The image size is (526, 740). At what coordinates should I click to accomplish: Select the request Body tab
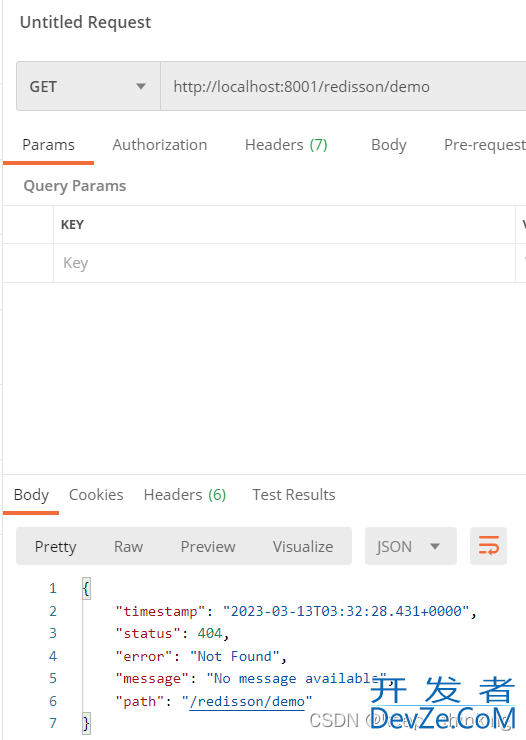coord(388,145)
